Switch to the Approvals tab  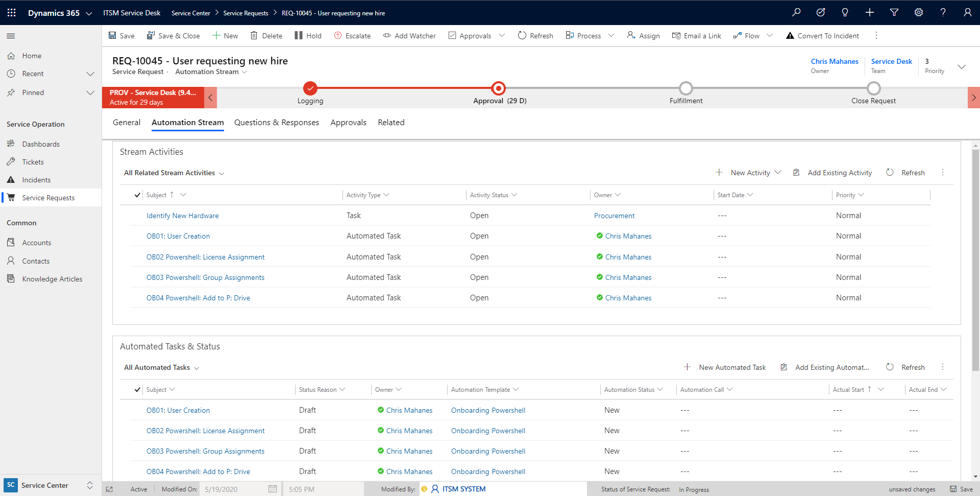click(349, 123)
